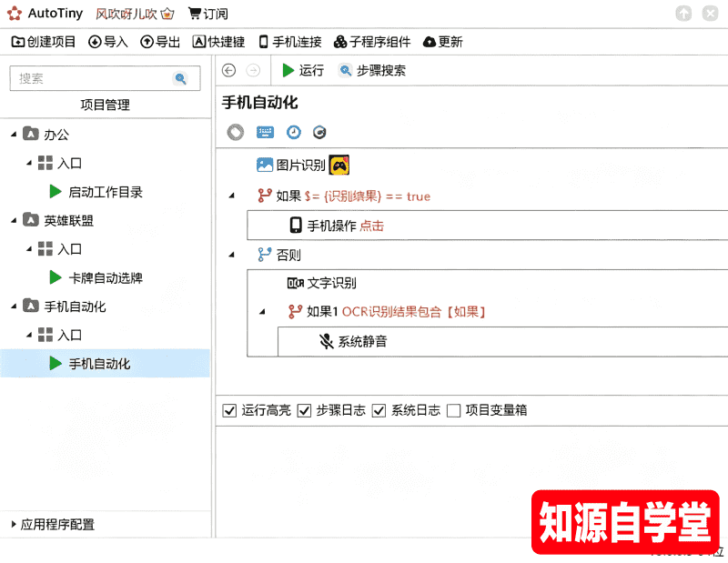Toggle the 步骤日志 checkbox

304,410
